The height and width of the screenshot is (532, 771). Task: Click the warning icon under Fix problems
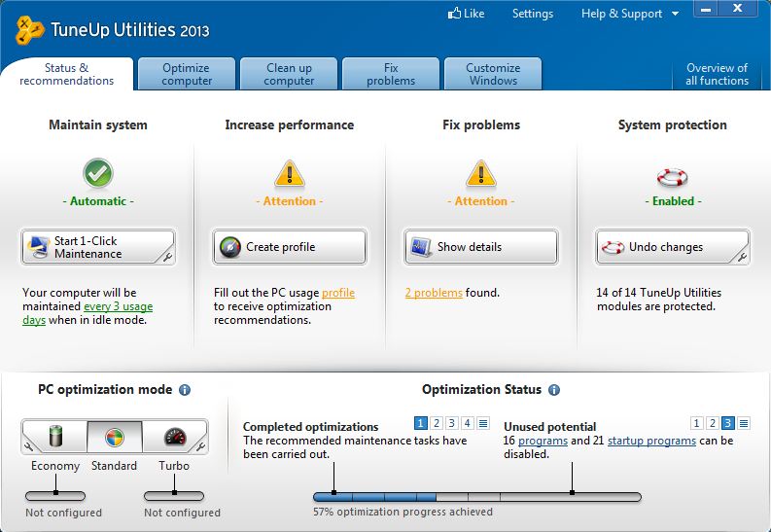click(481, 173)
